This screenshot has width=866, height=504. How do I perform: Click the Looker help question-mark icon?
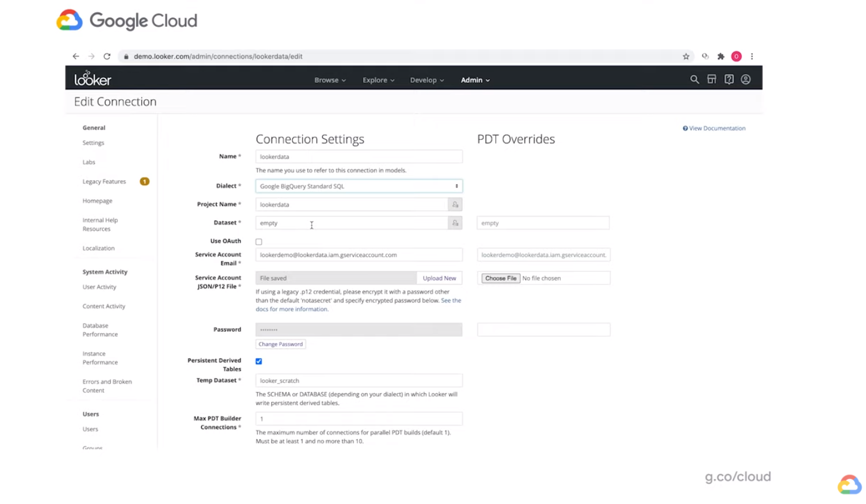coord(729,79)
